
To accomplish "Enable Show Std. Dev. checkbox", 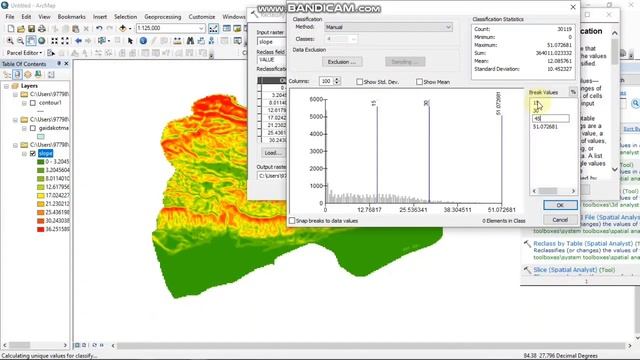I will 359,82.
